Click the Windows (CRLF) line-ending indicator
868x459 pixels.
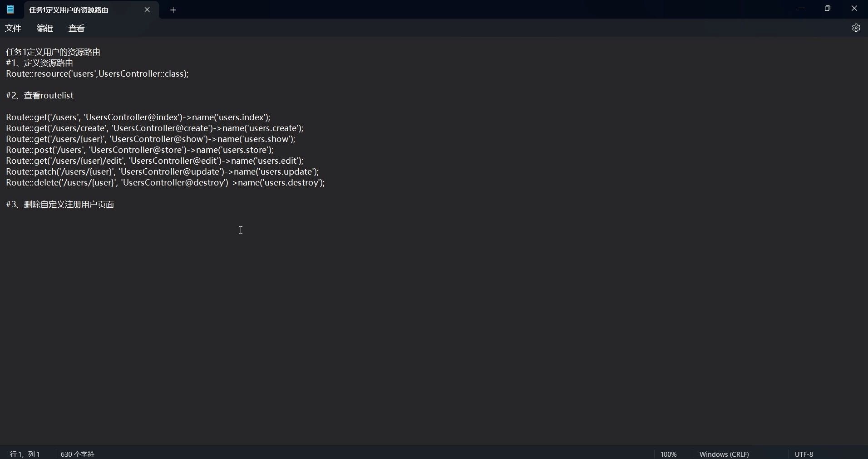point(725,454)
